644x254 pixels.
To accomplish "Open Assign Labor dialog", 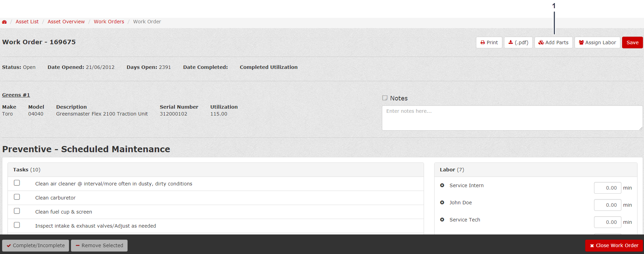I will [597, 43].
